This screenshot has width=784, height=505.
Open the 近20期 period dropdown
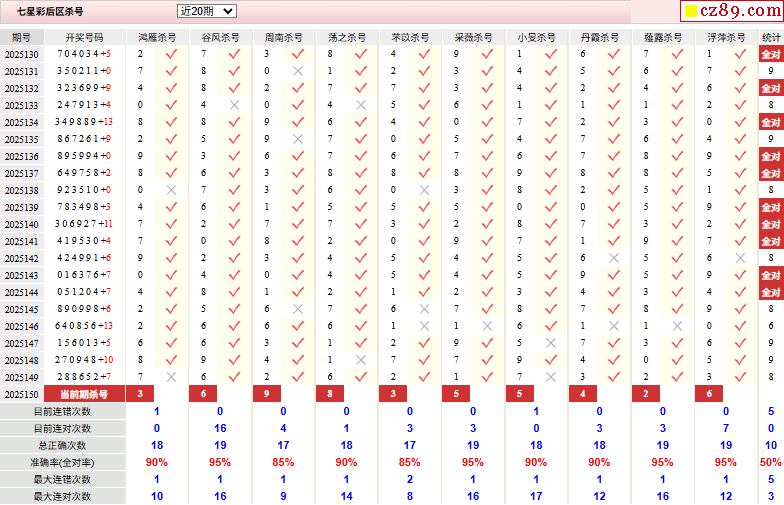click(x=206, y=11)
